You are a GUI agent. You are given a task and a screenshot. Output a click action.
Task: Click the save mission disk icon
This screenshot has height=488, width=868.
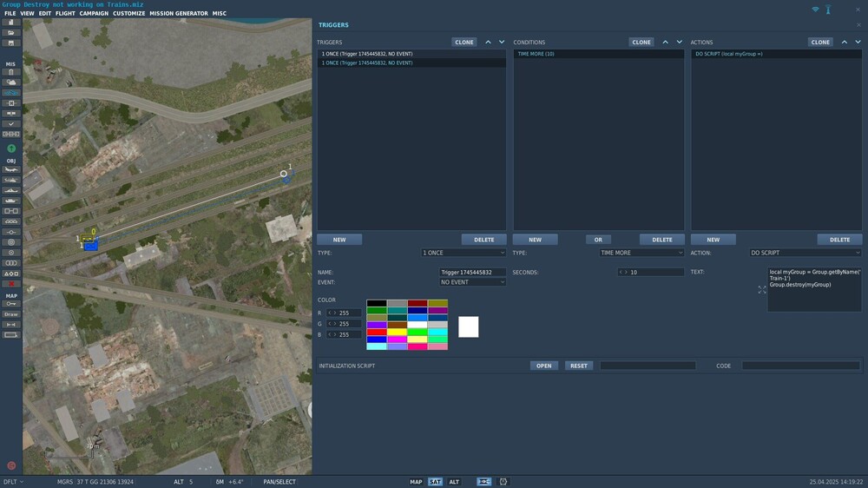(x=11, y=43)
